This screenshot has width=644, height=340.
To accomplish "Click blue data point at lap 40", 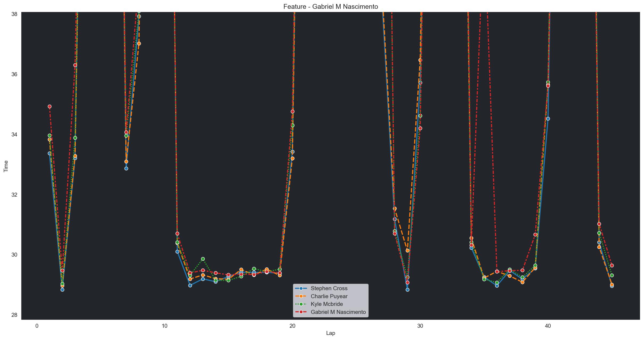I will point(548,119).
